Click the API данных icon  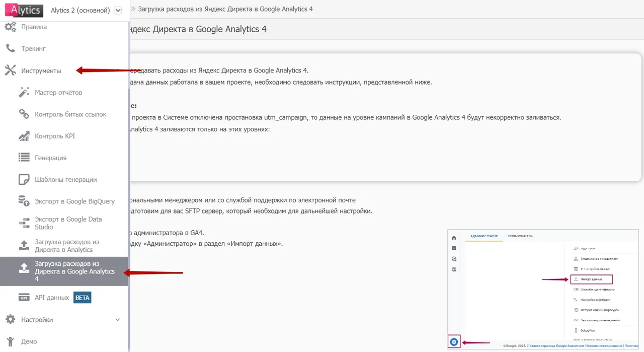24,298
